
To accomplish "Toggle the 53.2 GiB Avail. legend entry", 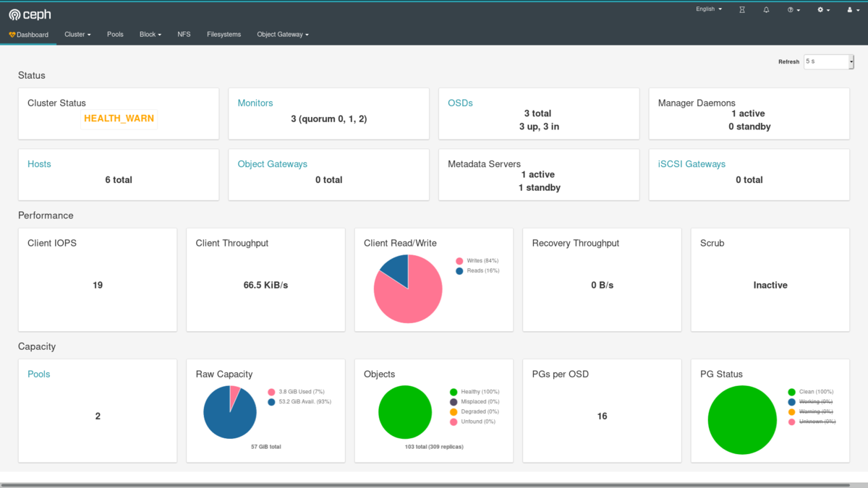I will point(299,402).
